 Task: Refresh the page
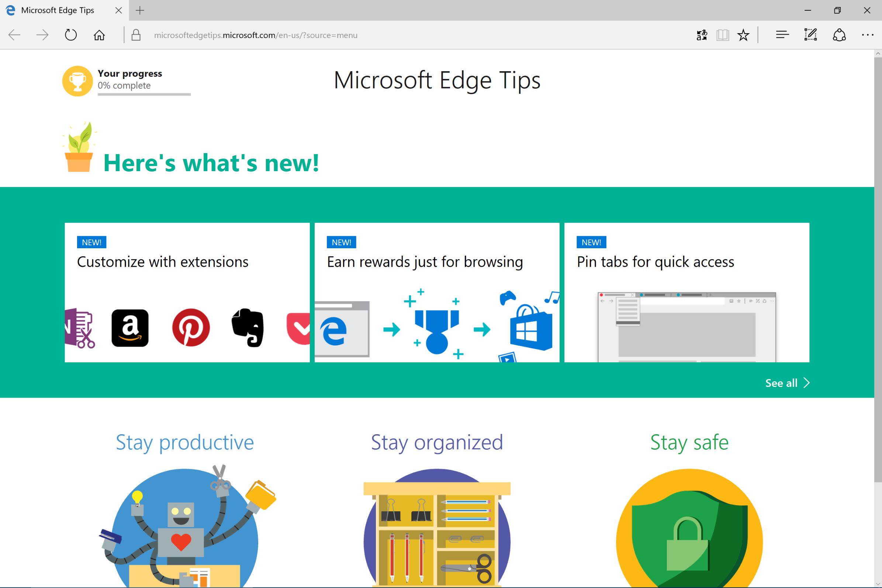(70, 35)
